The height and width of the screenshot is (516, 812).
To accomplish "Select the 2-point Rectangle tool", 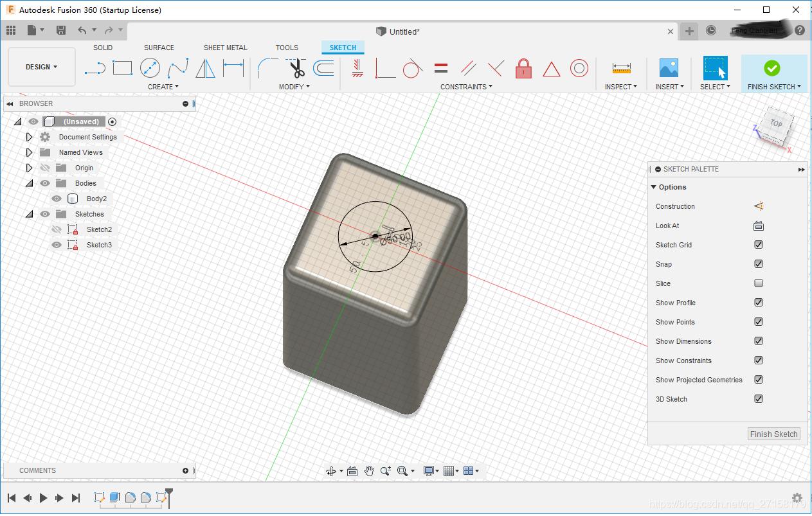I will point(122,68).
